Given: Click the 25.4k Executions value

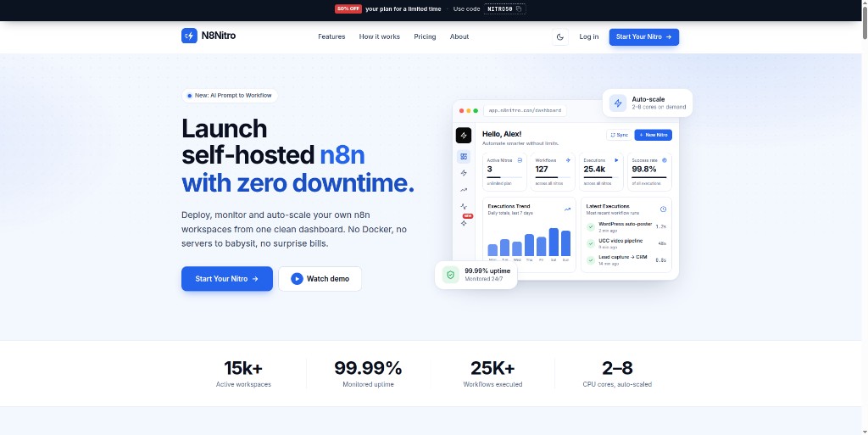Looking at the screenshot, I should (x=594, y=170).
